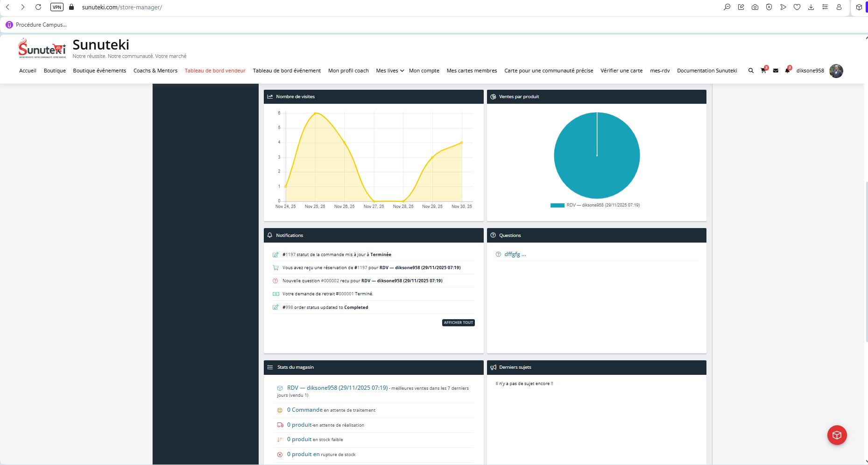Open the Boutique menu item
This screenshot has width=868, height=465.
[x=55, y=71]
